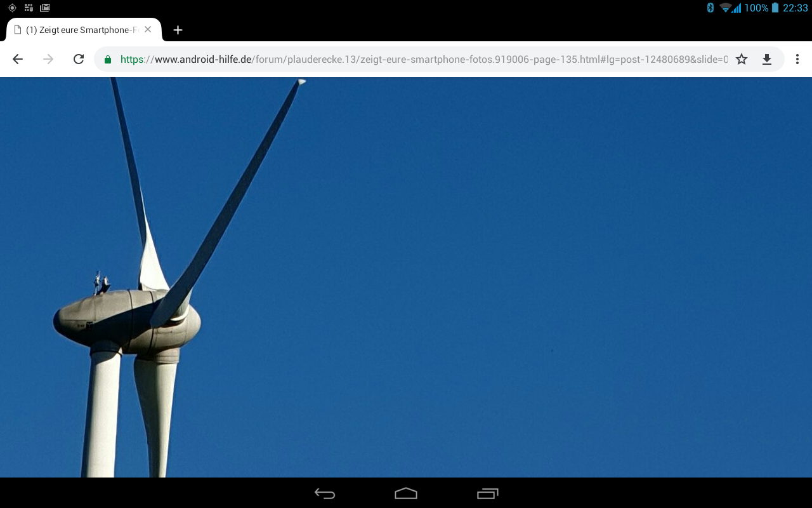Tap the location notification icon

[x=12, y=8]
